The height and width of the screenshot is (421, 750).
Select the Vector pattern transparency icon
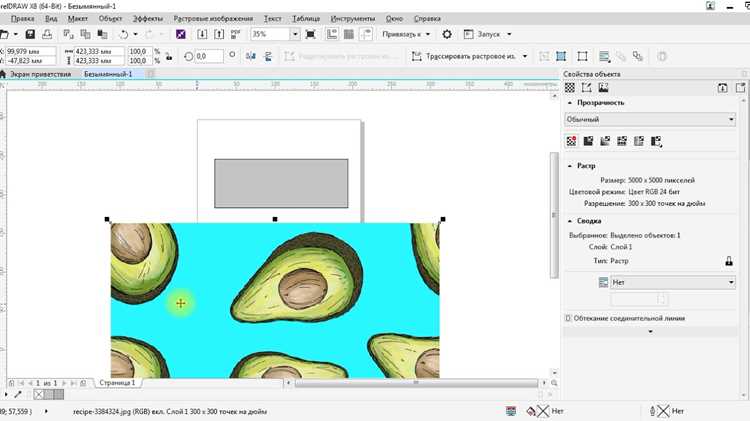coord(622,141)
